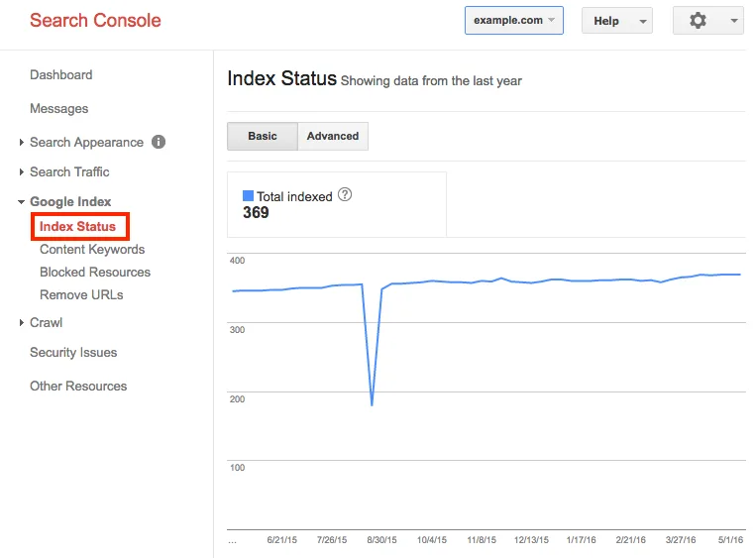This screenshot has width=756, height=558.
Task: Open Blocked Resources page
Action: (95, 273)
